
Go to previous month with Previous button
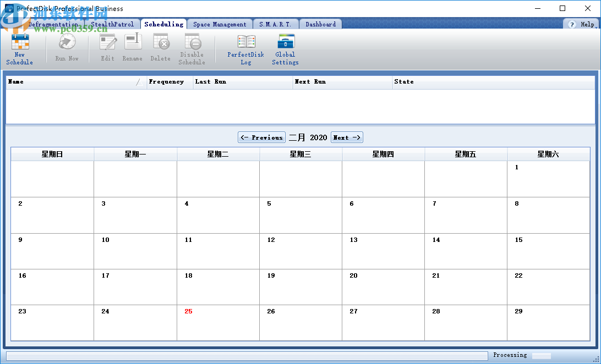261,137
